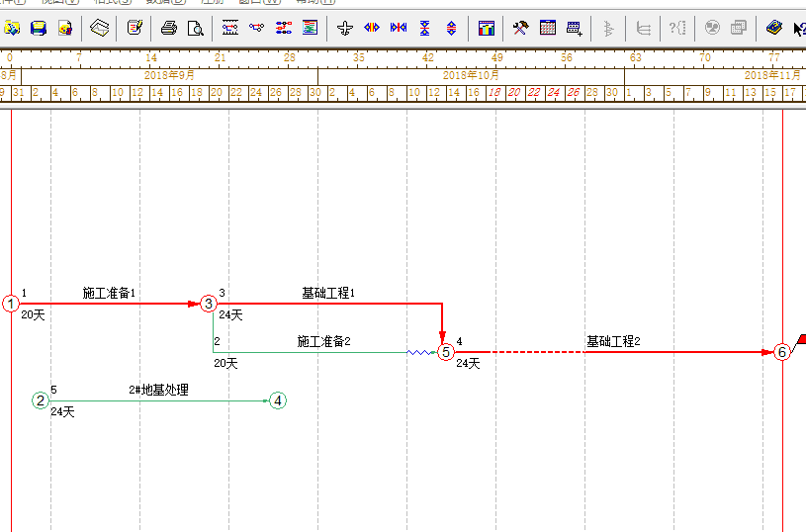This screenshot has width=806, height=532.
Task: Click the notepad with pencil icon
Action: 134,28
